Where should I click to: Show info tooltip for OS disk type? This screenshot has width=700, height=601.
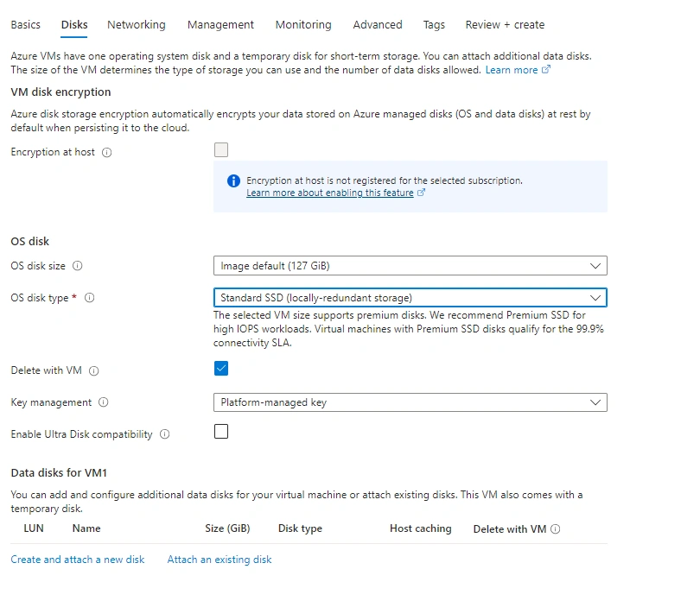click(89, 298)
